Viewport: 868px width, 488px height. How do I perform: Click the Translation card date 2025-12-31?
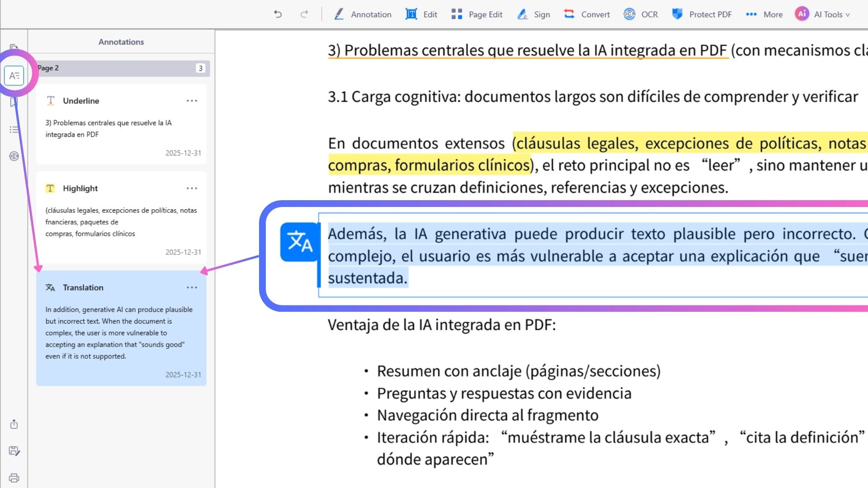pyautogui.click(x=183, y=375)
